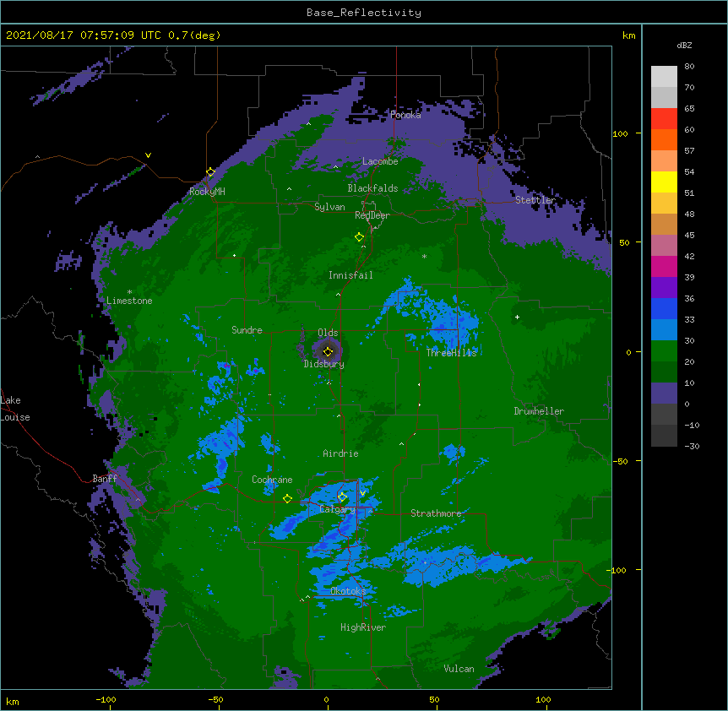This screenshot has height=711, width=728.
Task: Click the yellow V marker northwest of RockyMH
Action: [x=148, y=155]
